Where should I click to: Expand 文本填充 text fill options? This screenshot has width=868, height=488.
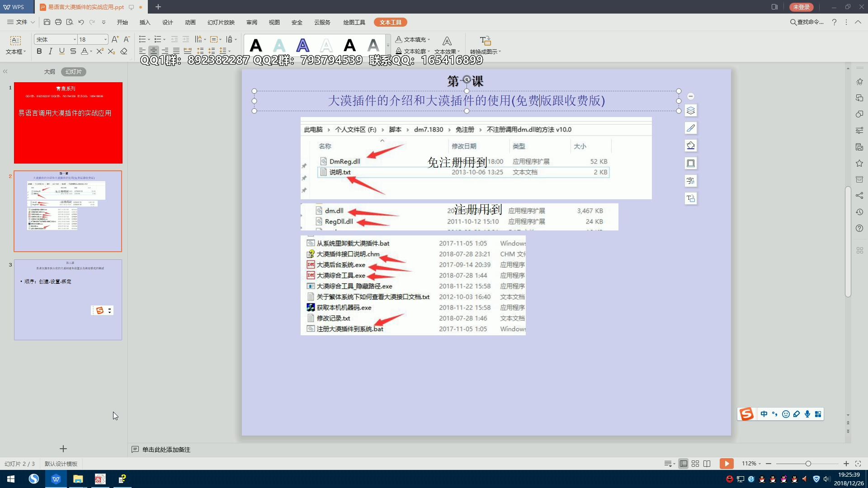click(x=429, y=40)
